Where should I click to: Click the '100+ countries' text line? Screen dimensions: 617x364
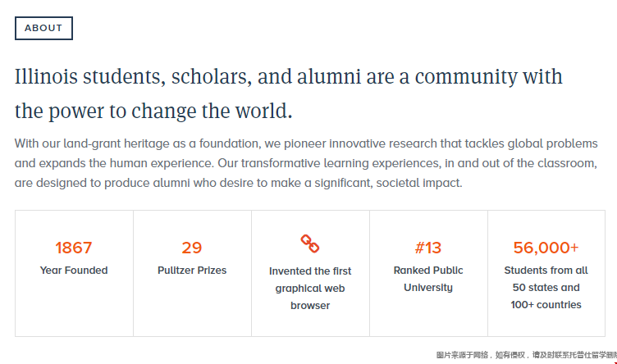(546, 305)
